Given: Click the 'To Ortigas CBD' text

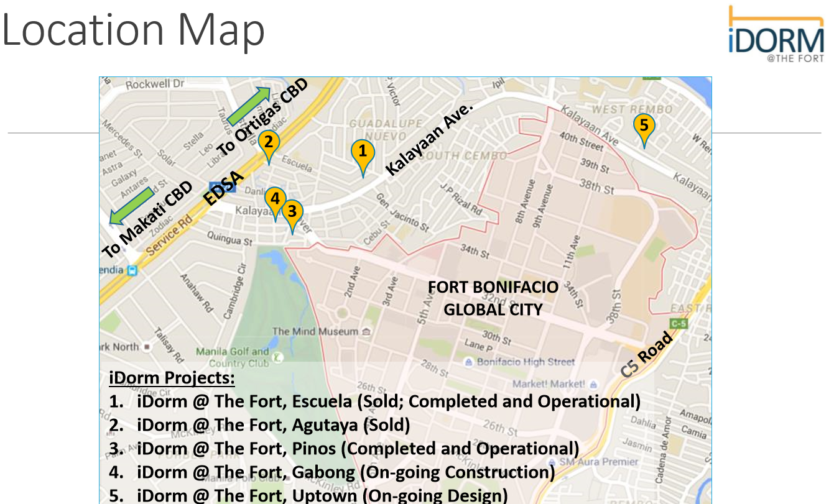Looking at the screenshot, I should [262, 117].
